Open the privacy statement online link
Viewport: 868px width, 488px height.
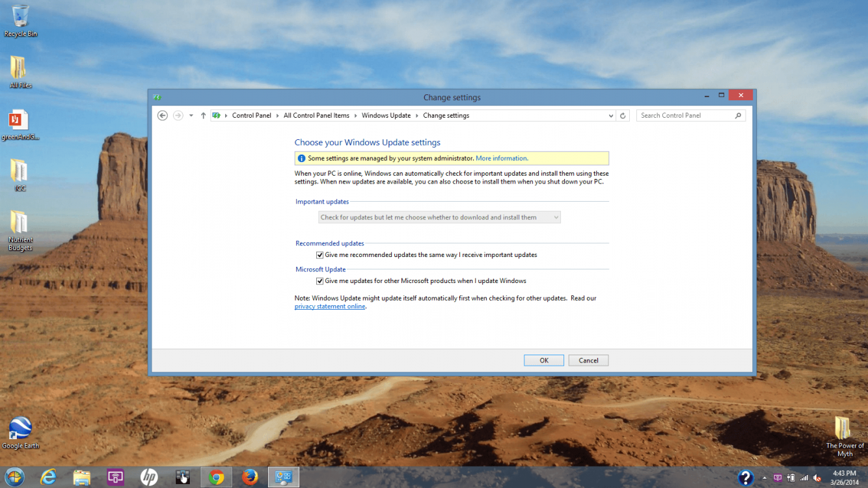click(330, 306)
